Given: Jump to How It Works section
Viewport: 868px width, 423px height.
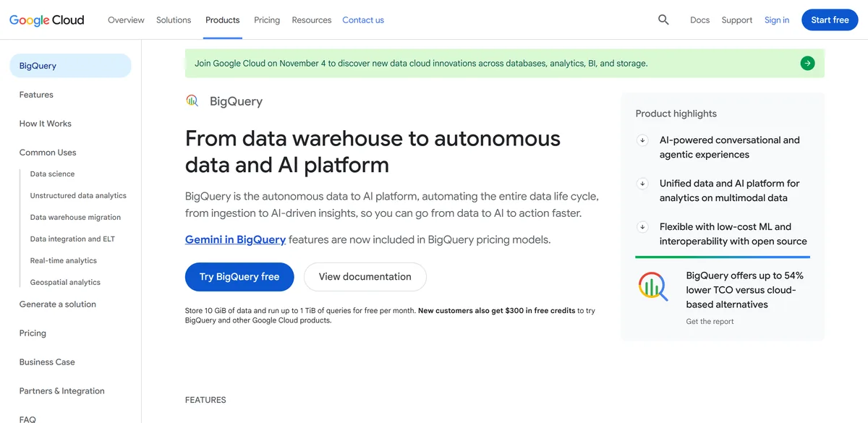Looking at the screenshot, I should point(46,124).
